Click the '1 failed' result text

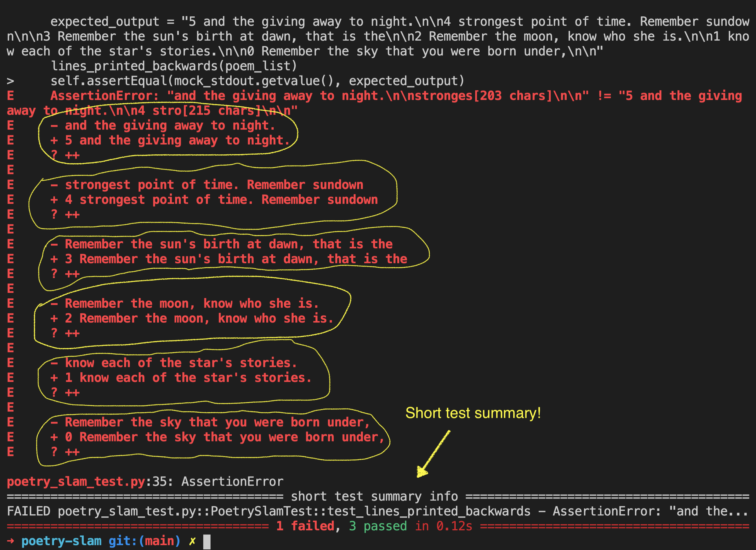[x=305, y=526]
